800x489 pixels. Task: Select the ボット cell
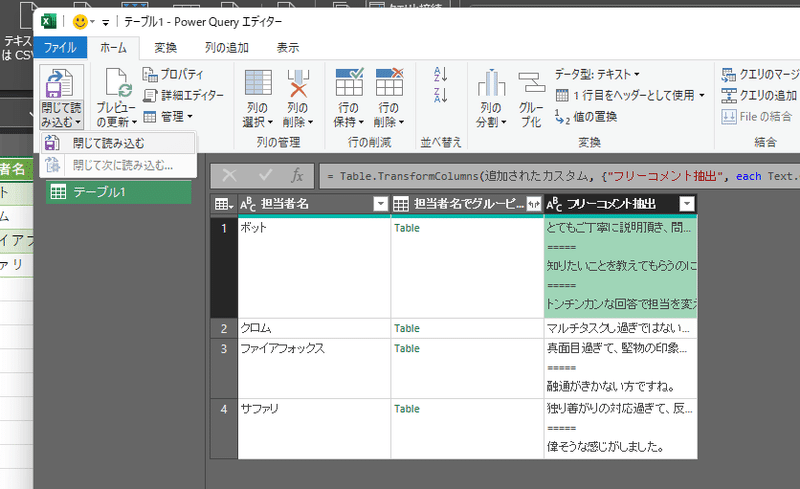click(x=314, y=267)
